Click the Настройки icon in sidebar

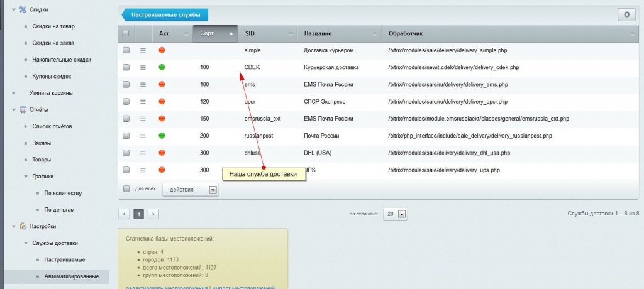[23, 226]
